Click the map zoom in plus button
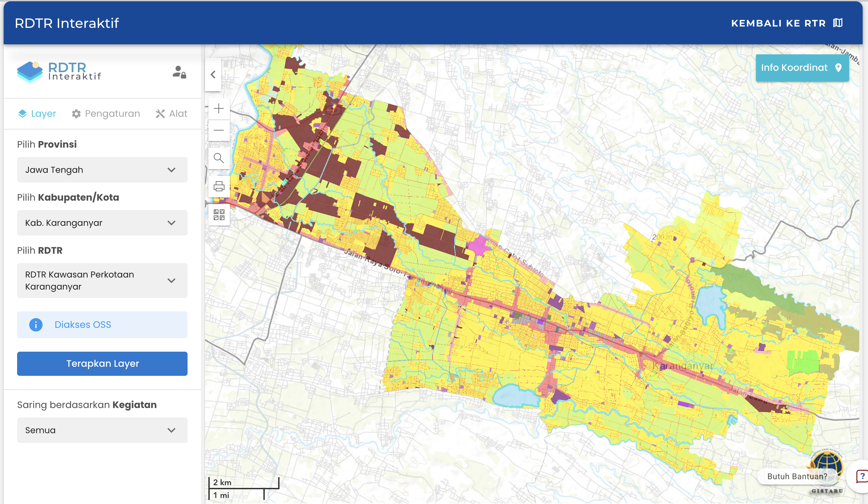The image size is (868, 504). [219, 109]
